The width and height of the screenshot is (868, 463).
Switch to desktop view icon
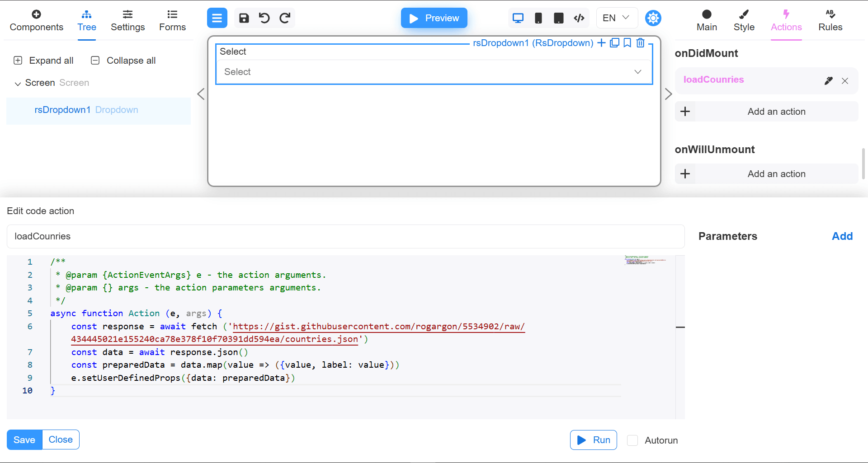pyautogui.click(x=518, y=18)
